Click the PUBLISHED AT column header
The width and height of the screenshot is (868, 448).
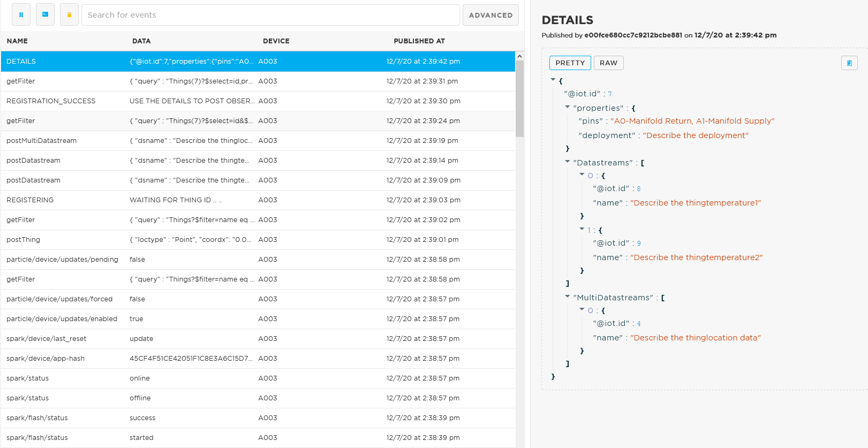[419, 41]
